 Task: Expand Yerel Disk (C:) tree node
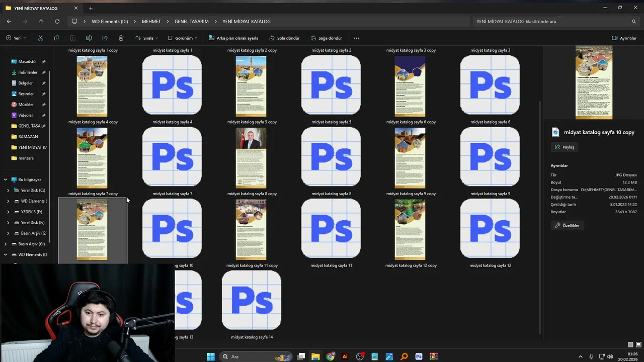(8, 191)
